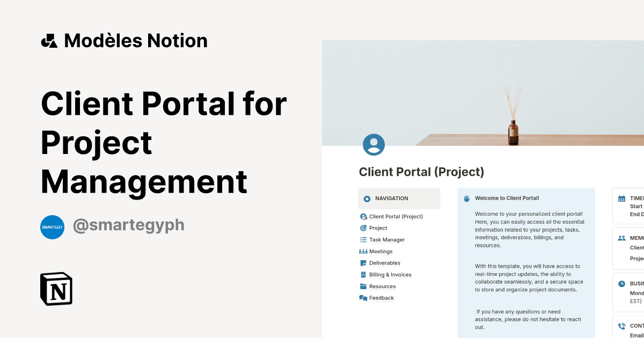The height and width of the screenshot is (338, 644).
Task: Click the smartegy avatar thumbnail
Action: tap(52, 227)
